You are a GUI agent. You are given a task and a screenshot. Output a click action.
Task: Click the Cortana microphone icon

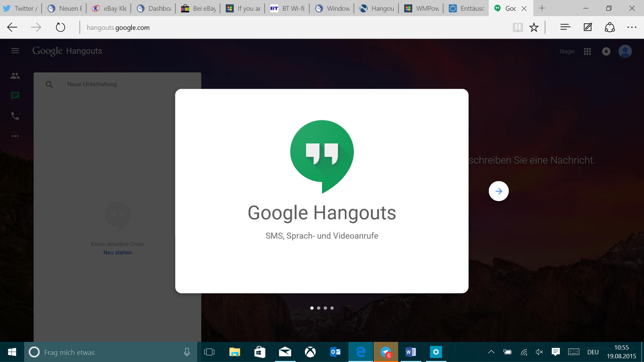187,352
